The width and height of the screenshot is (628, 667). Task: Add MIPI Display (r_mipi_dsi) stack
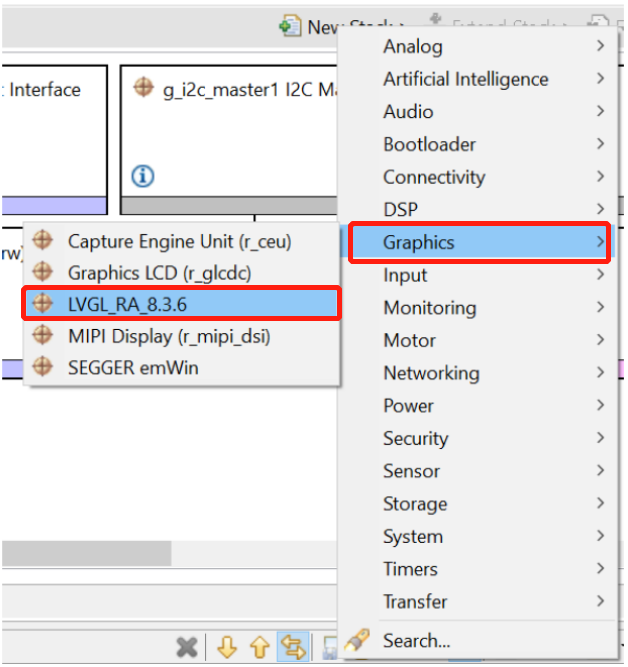[182, 336]
